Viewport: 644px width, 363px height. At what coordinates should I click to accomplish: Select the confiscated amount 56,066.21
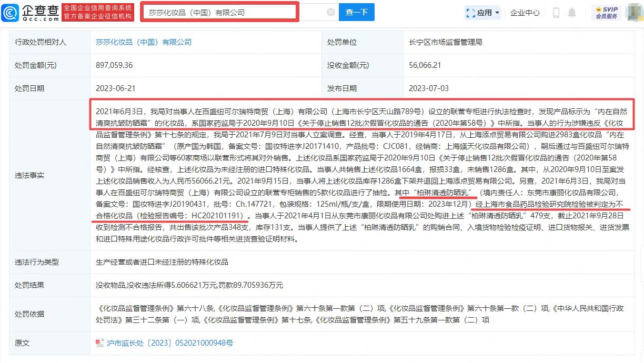coord(425,65)
